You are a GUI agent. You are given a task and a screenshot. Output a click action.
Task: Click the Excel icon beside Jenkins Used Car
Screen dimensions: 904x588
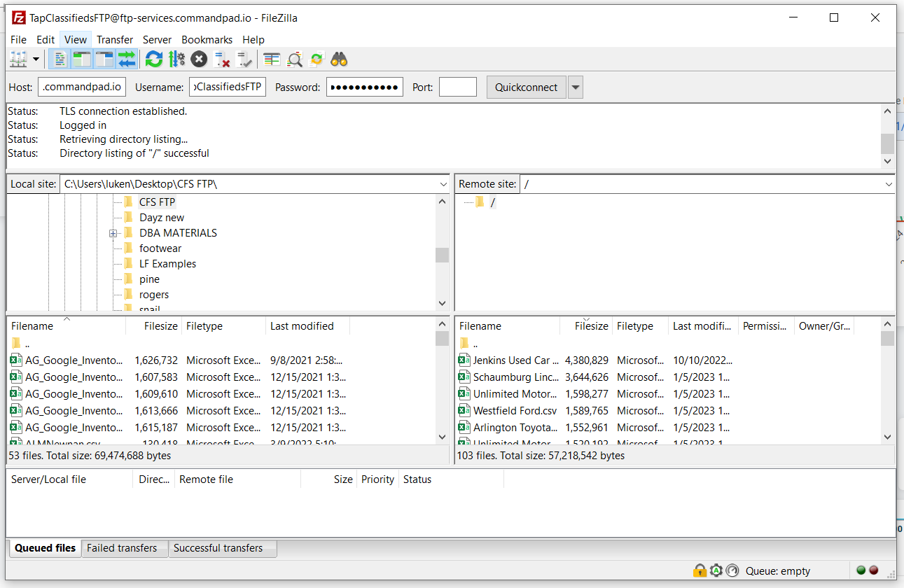coord(464,360)
